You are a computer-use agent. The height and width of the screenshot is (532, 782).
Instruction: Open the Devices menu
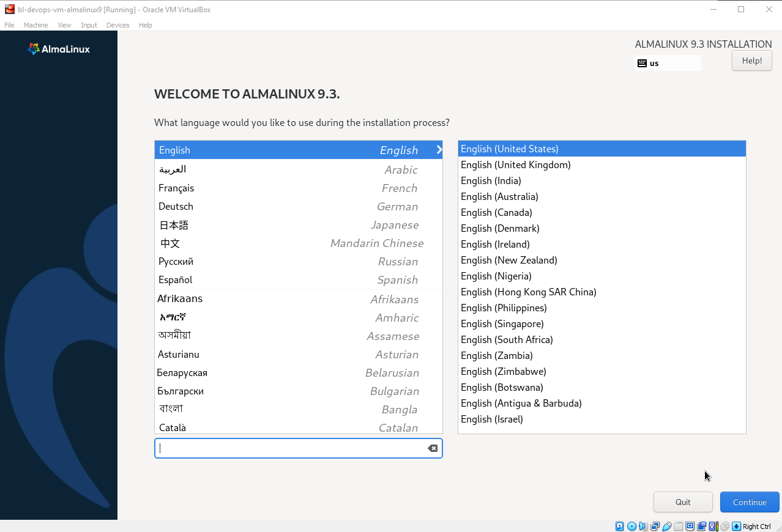pos(117,25)
